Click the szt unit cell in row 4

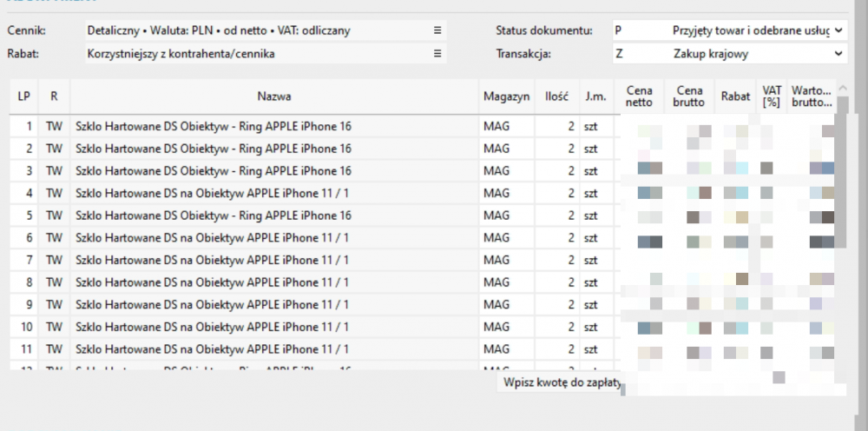coord(595,193)
